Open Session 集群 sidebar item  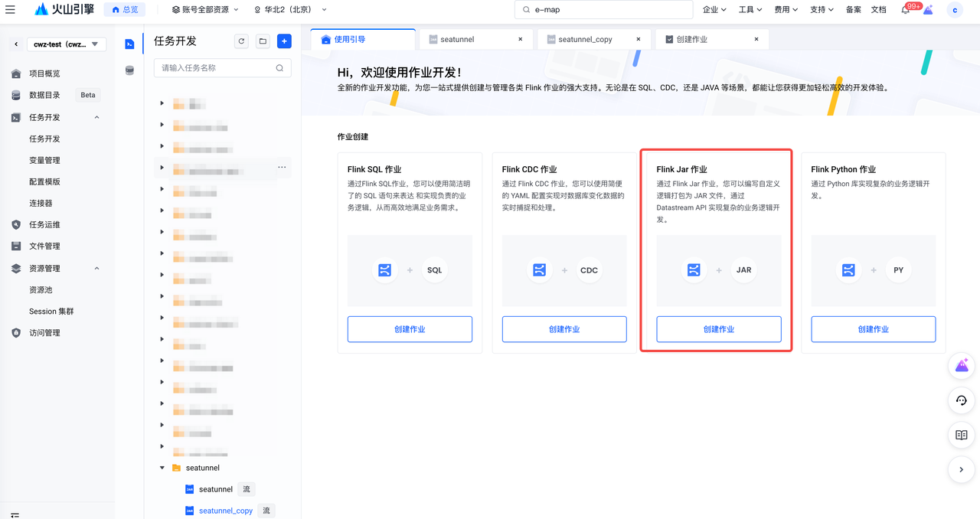click(x=51, y=311)
